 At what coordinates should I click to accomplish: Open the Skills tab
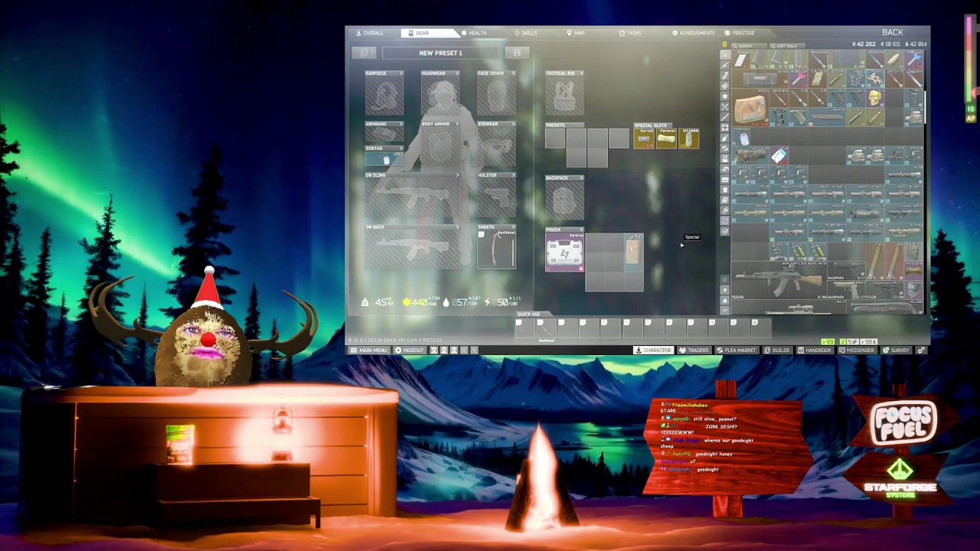point(526,33)
